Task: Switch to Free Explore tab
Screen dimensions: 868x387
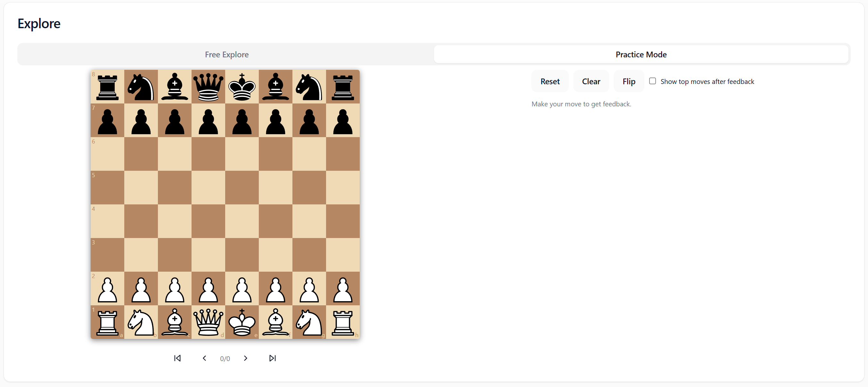Action: pos(226,54)
